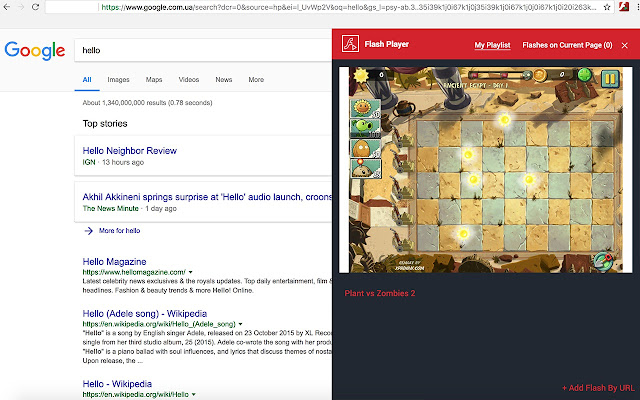The height and width of the screenshot is (400, 640).
Task: Open the My Playlist tab
Action: pyautogui.click(x=492, y=45)
